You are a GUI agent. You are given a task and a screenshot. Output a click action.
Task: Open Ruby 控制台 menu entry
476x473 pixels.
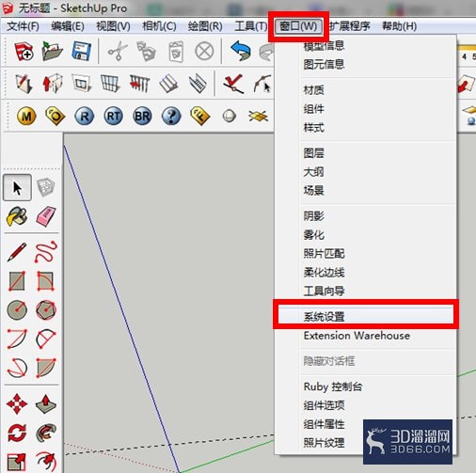click(333, 386)
